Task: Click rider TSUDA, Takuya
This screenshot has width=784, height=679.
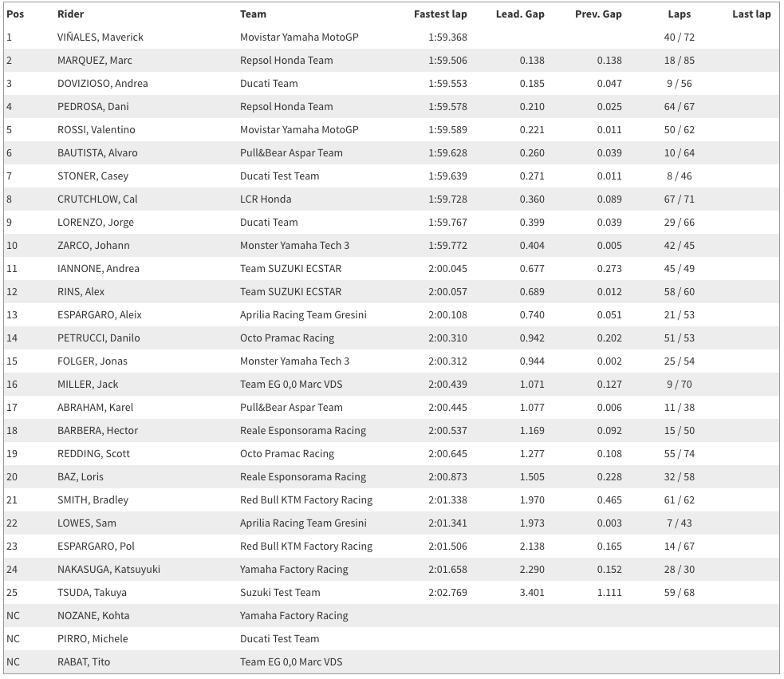Action: (92, 592)
